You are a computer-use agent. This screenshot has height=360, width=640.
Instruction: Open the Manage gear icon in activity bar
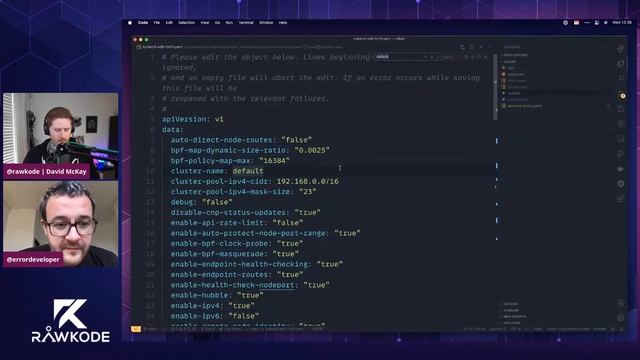coord(621,318)
